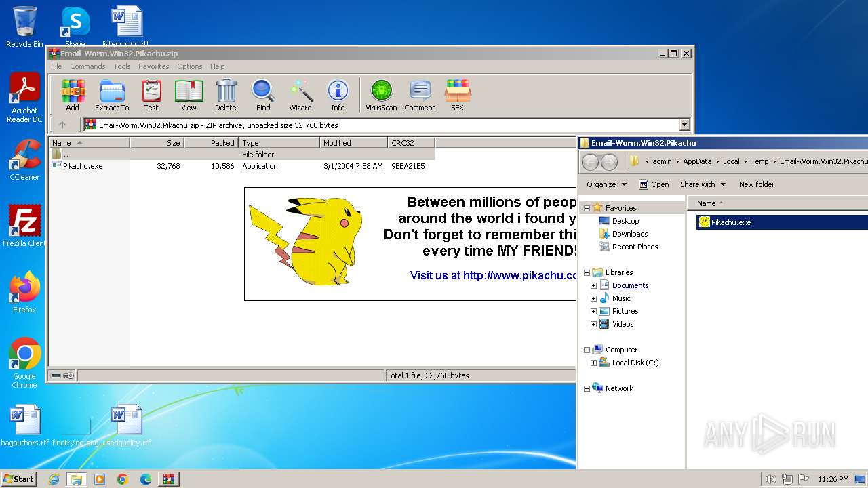Viewport: 868px width, 488px height.
Task: Click the Delete trash icon in WinRAR
Action: click(226, 95)
